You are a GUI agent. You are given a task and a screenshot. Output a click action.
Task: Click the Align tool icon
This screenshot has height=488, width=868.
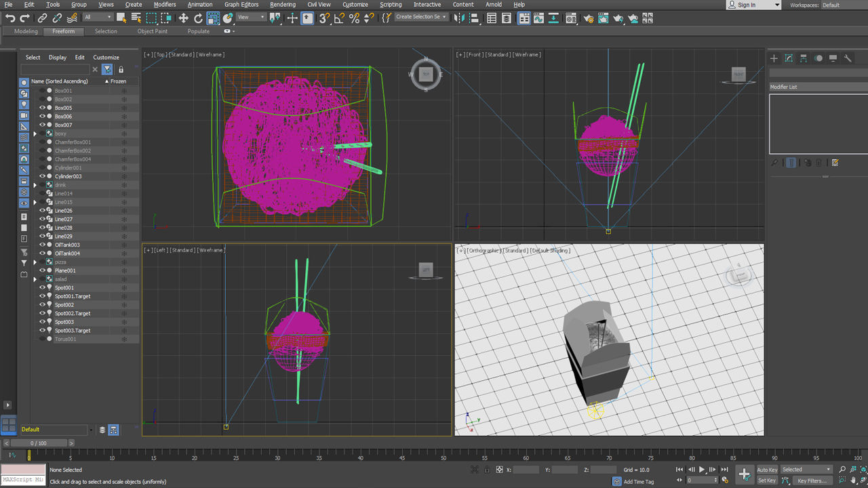(x=475, y=18)
